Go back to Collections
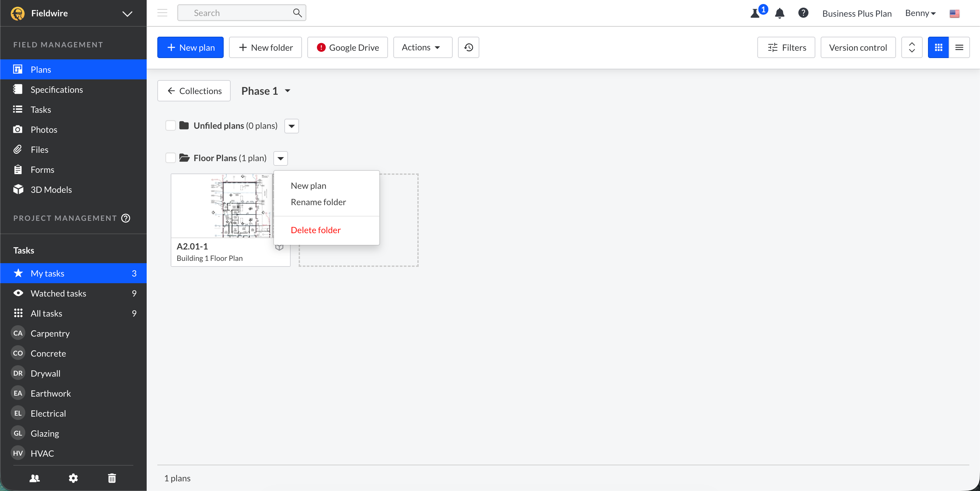The width and height of the screenshot is (980, 491). (194, 91)
